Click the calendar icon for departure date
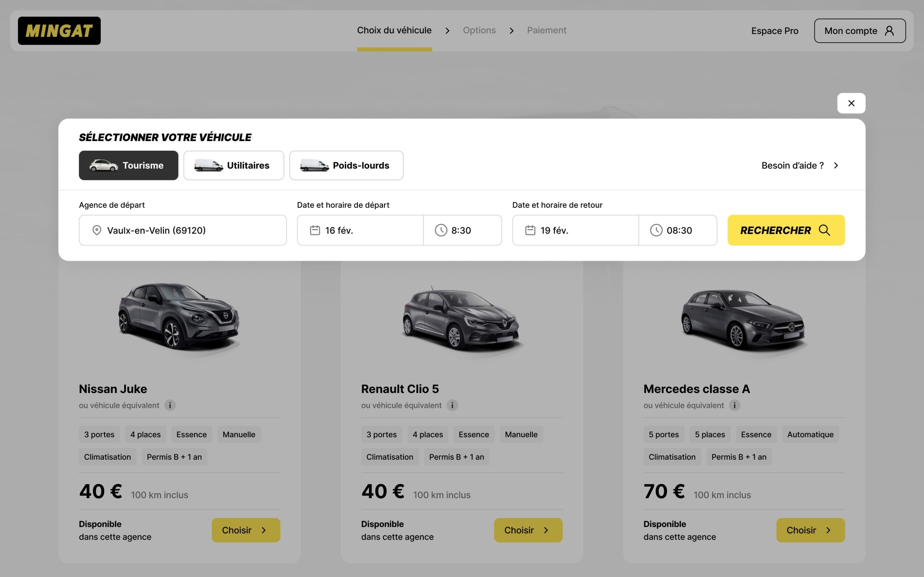924x577 pixels. 314,230
